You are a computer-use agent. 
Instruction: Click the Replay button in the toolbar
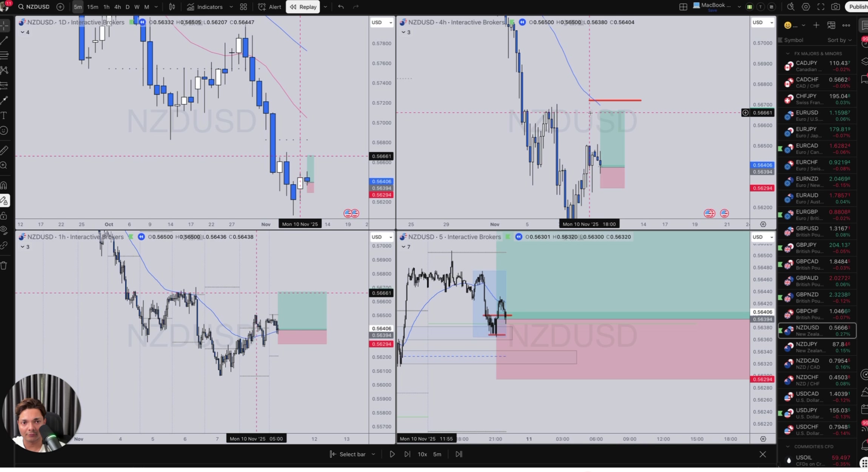[x=303, y=7]
